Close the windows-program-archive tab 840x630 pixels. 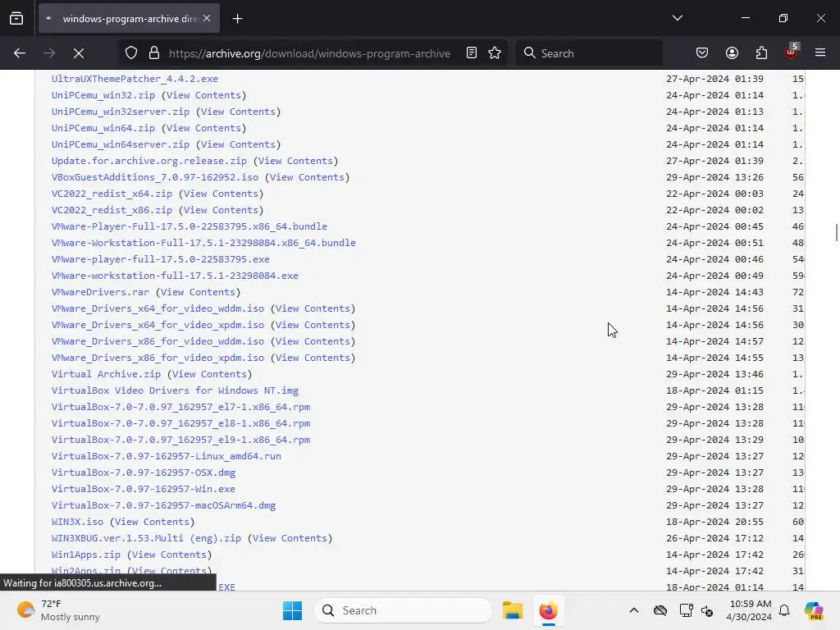(x=207, y=18)
